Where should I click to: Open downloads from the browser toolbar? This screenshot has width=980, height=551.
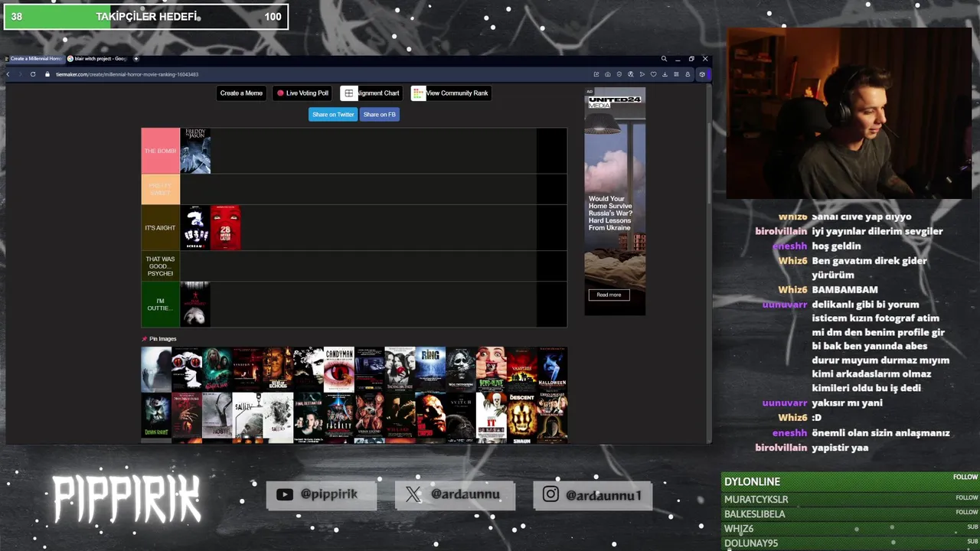[665, 74]
